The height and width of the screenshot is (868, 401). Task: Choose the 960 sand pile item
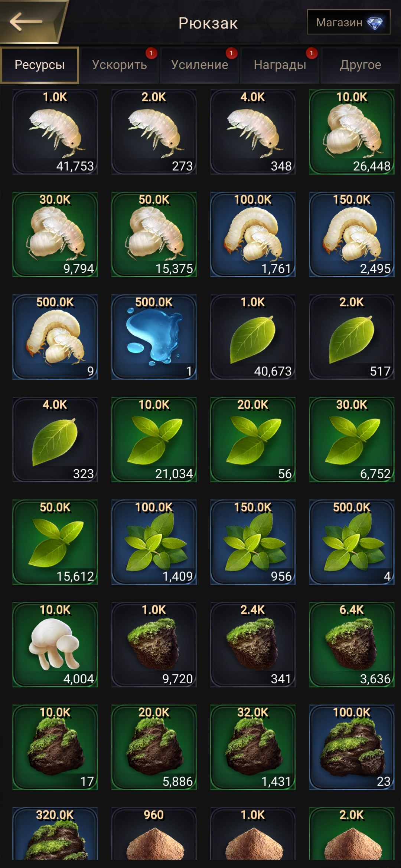(154, 834)
